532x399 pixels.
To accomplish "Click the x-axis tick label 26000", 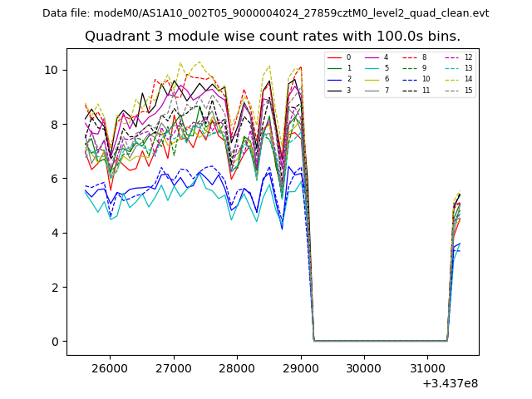I will [110, 367].
